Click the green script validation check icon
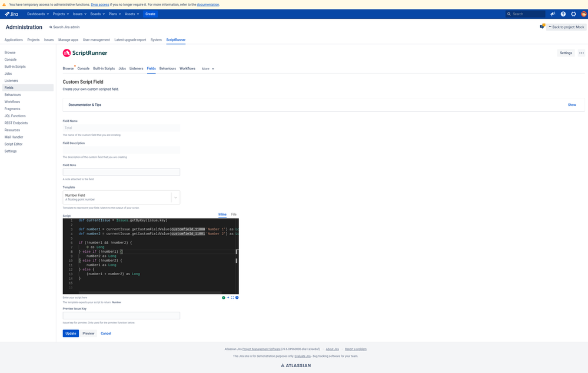Image resolution: width=588 pixels, height=373 pixels. tap(224, 298)
